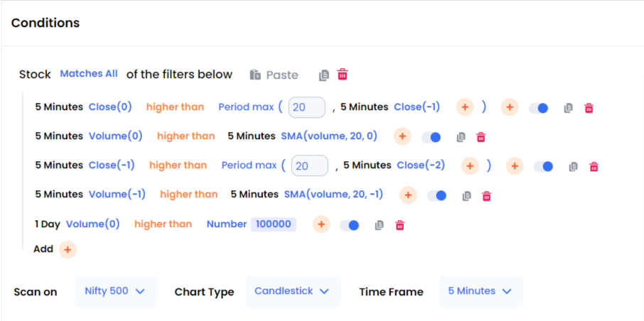Screen dimensions: 644x321
Task: Click the Matches All filter option
Action: [89, 74]
